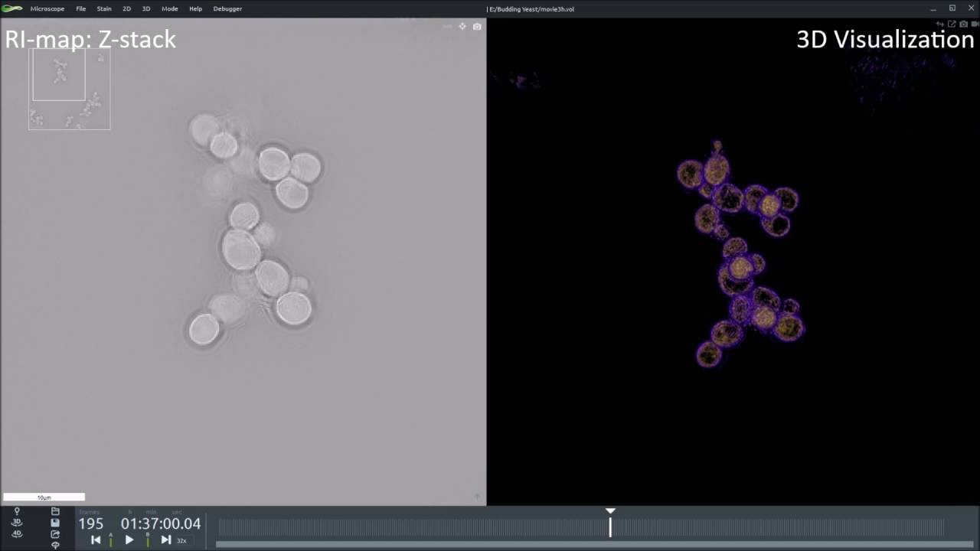Click the white timeline playhead marker
980x551 pixels.
610,523
